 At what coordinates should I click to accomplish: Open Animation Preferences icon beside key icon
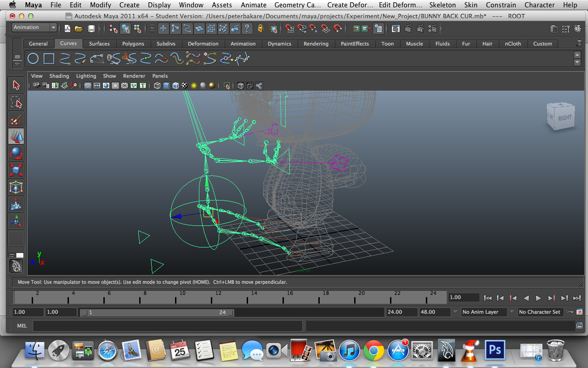coord(579,312)
